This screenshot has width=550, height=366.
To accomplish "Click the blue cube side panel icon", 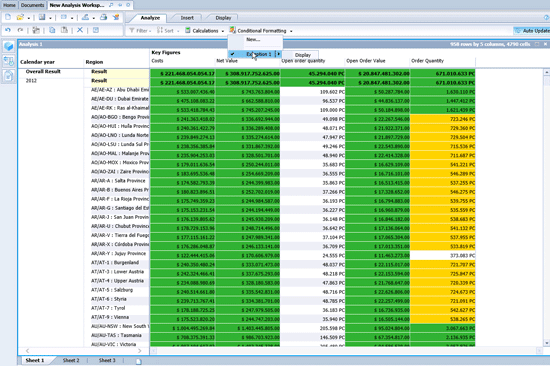I will (8, 46).
